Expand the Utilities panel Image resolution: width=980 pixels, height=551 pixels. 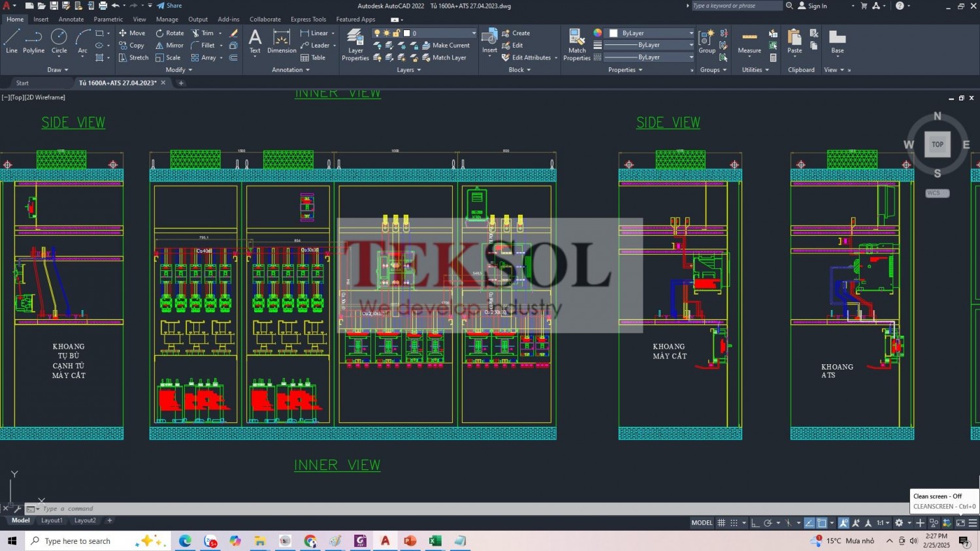click(755, 70)
